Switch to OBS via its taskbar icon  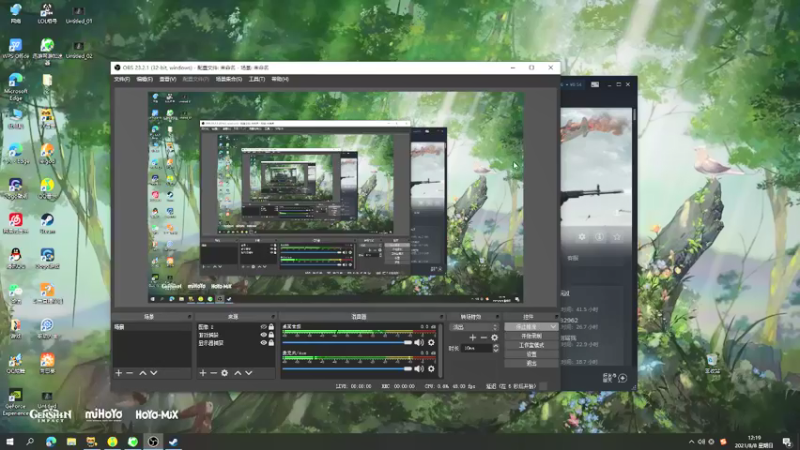point(153,442)
